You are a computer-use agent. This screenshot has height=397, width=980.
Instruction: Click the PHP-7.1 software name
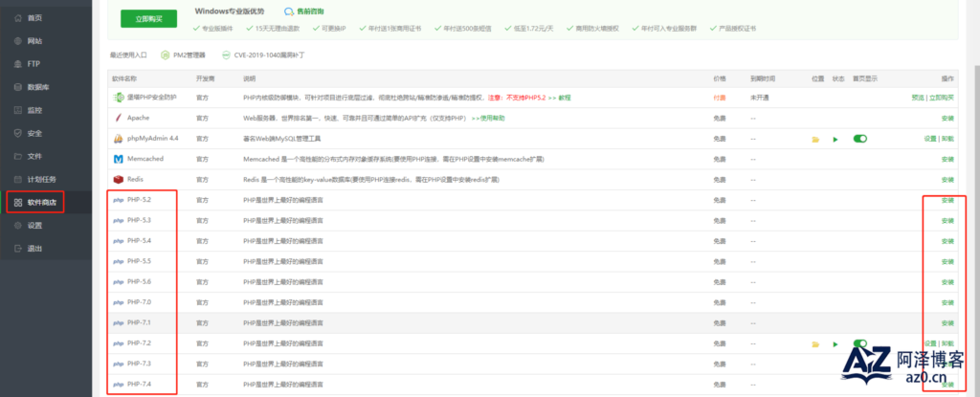pyautogui.click(x=140, y=323)
